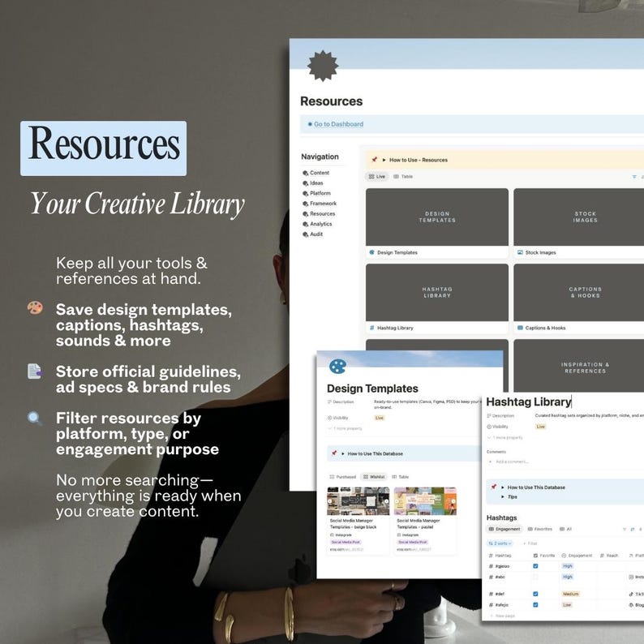The image size is (644, 644).
Task: Click the palette icon next to the Design Templates card label
Action: point(372,252)
